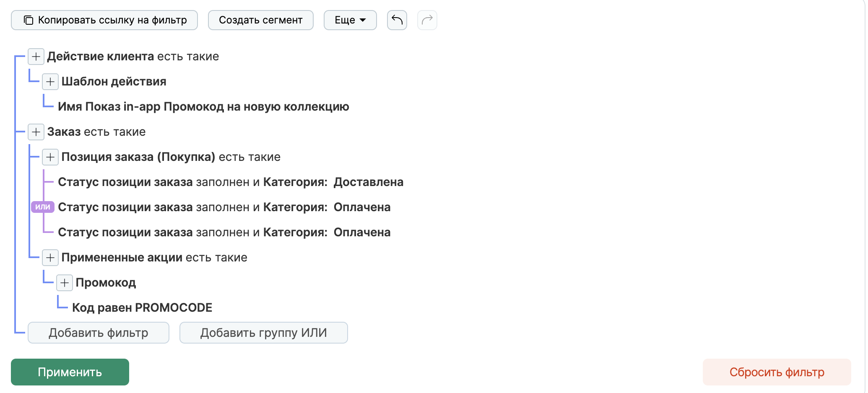The image size is (868, 393).
Task: Click the Доставлена status condition
Action: click(x=231, y=182)
